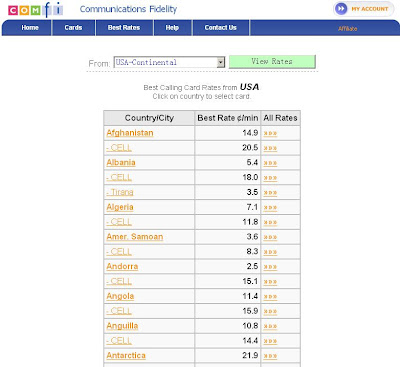Go to the Cards menu
The image size is (400, 367).
click(73, 28)
